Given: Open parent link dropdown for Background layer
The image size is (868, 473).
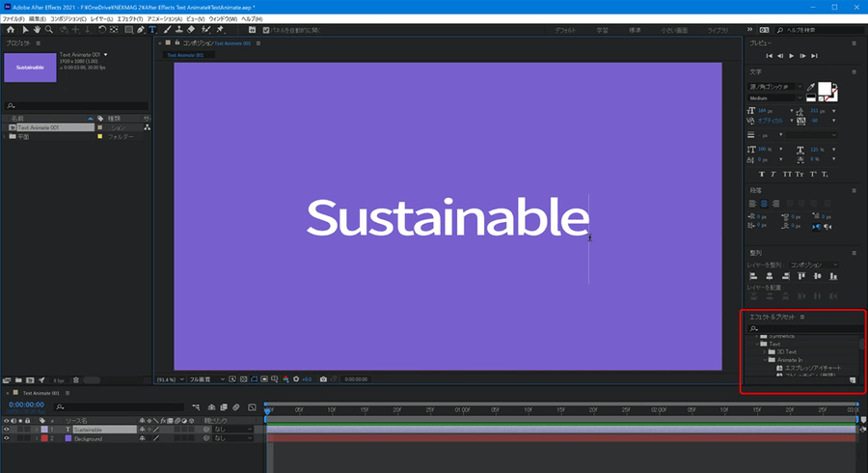Looking at the screenshot, I should click(x=231, y=438).
